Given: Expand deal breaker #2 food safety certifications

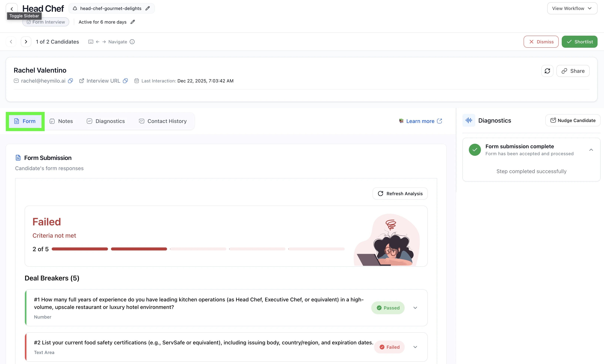Looking at the screenshot, I should click(x=415, y=347).
